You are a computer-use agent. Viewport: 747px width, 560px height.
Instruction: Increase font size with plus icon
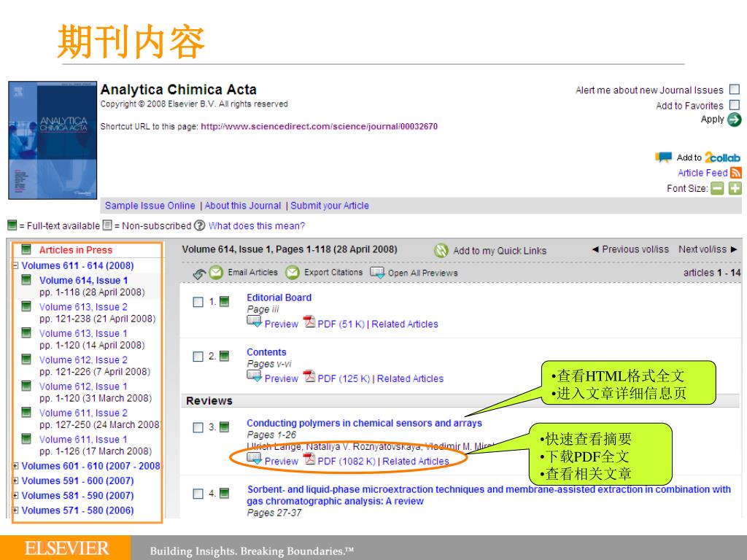tap(735, 189)
